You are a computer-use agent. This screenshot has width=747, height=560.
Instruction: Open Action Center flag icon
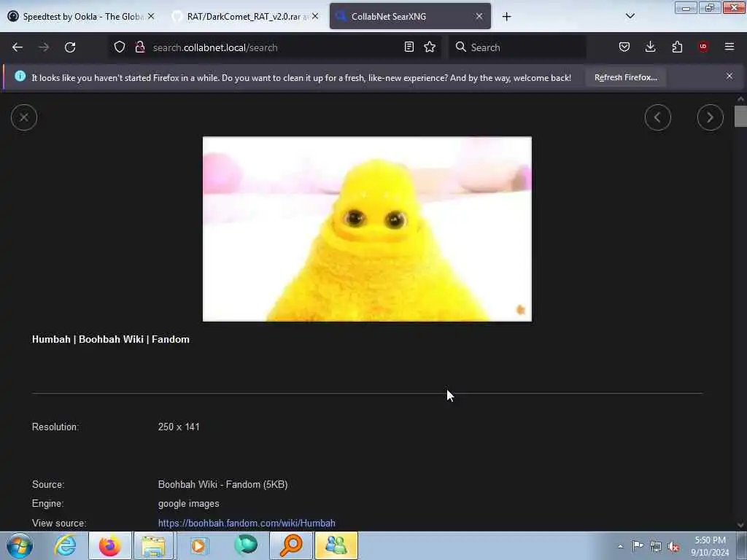(x=638, y=545)
